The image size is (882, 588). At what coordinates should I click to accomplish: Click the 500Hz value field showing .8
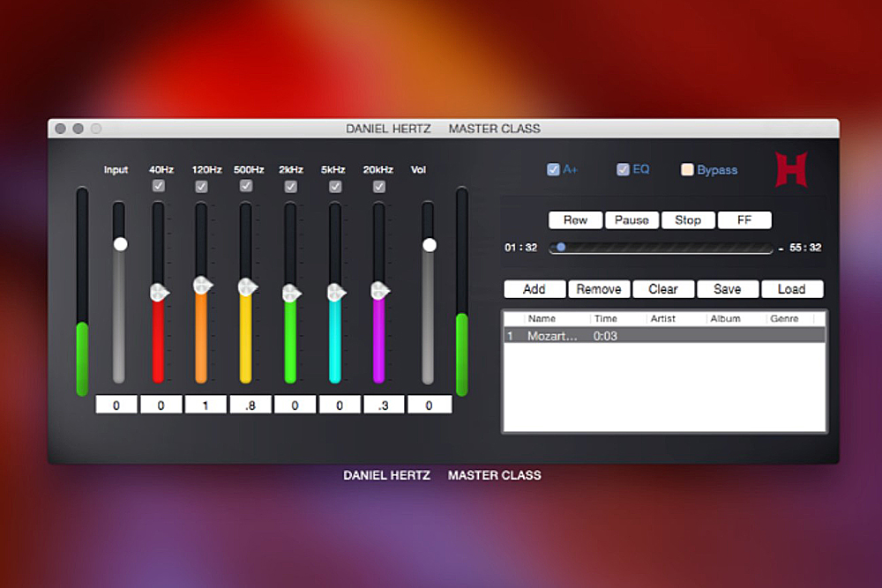[250, 405]
